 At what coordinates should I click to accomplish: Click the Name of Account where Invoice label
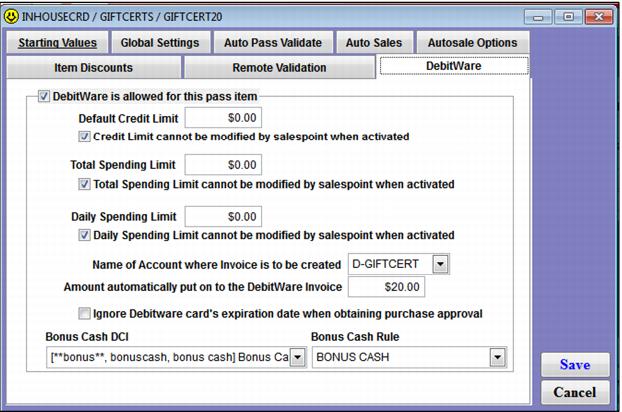click(x=217, y=264)
